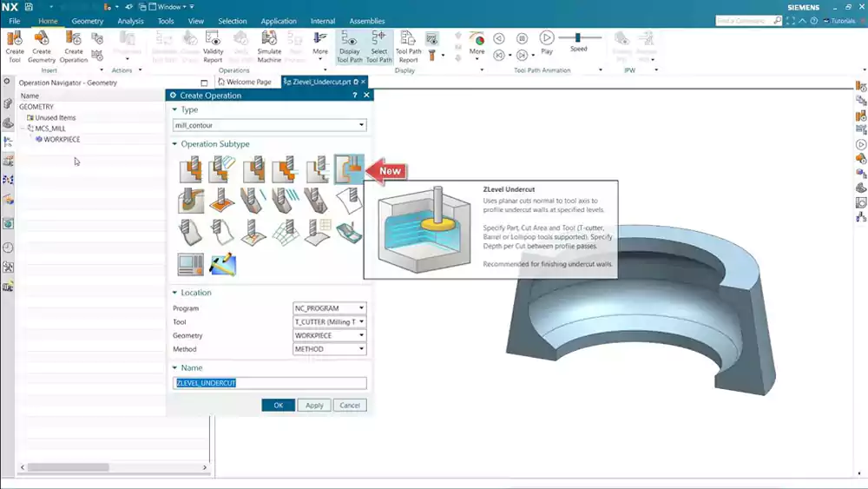Collapse the Name section in dialog

click(x=174, y=367)
